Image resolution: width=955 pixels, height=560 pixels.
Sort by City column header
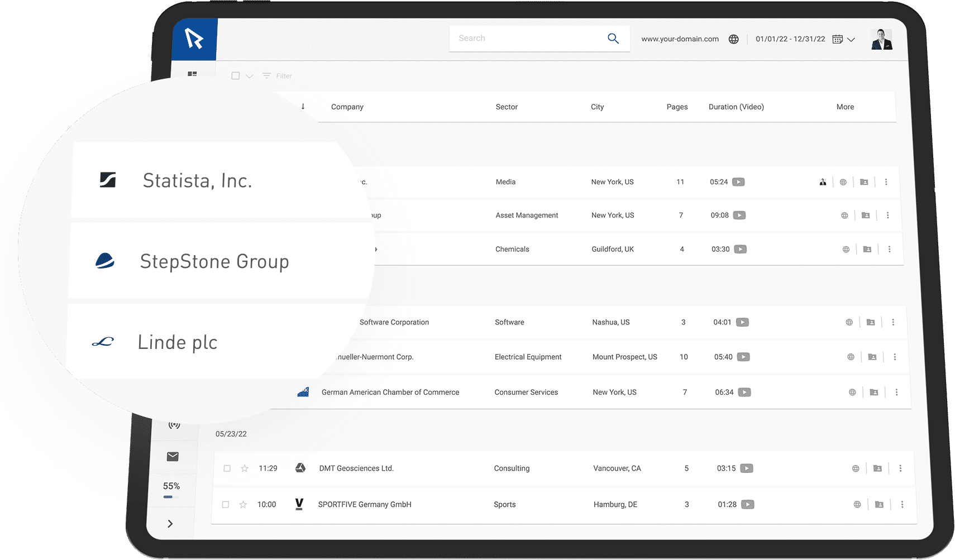598,107
